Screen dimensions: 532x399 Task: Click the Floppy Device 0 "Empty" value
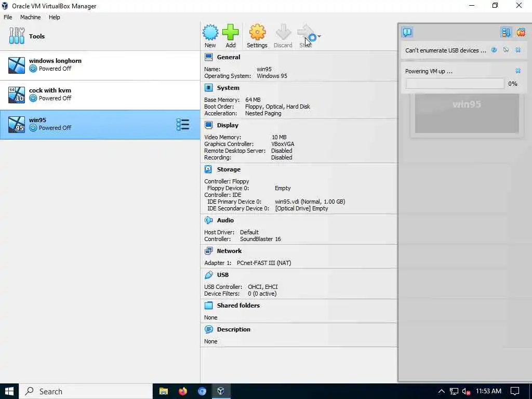pyautogui.click(x=283, y=188)
